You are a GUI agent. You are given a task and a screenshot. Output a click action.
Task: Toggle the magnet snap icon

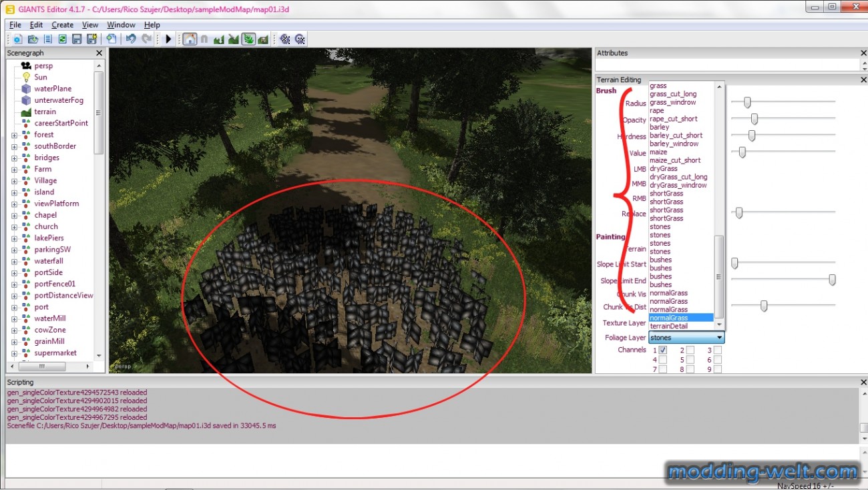(x=204, y=39)
